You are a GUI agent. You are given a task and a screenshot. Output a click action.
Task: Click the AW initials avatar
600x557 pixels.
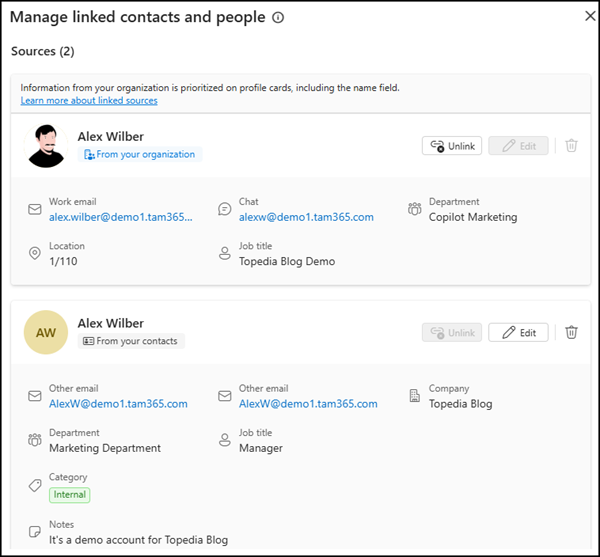click(x=46, y=332)
